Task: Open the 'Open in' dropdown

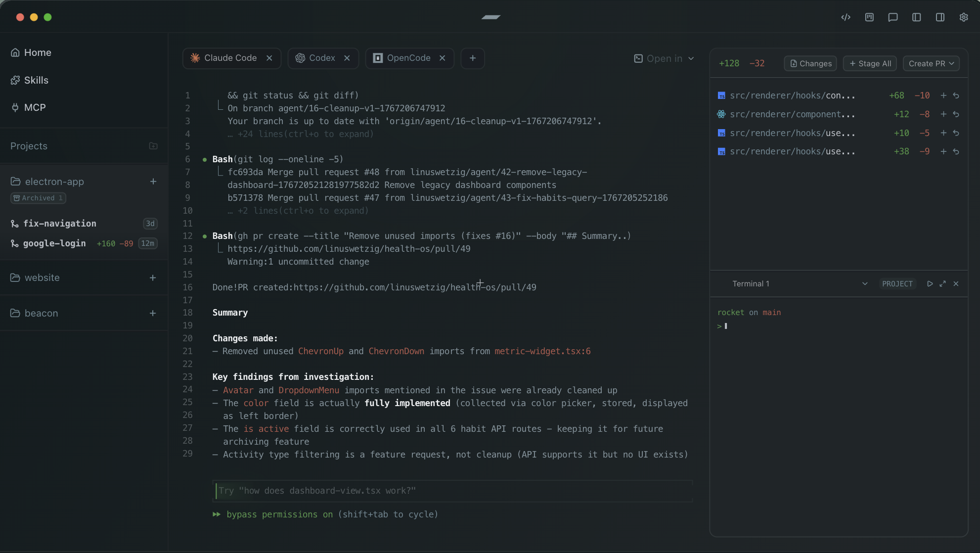Action: click(664, 58)
